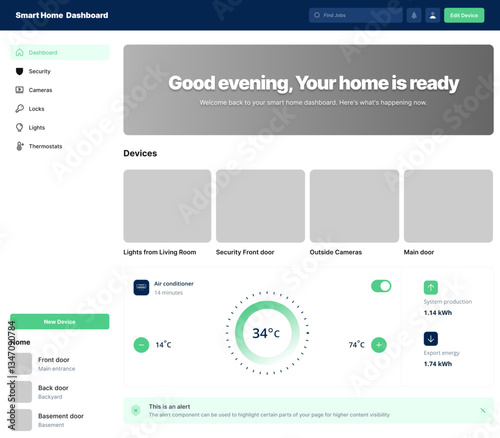Click the 1.14 kWh production value
This screenshot has height=438, width=500.
438,313
